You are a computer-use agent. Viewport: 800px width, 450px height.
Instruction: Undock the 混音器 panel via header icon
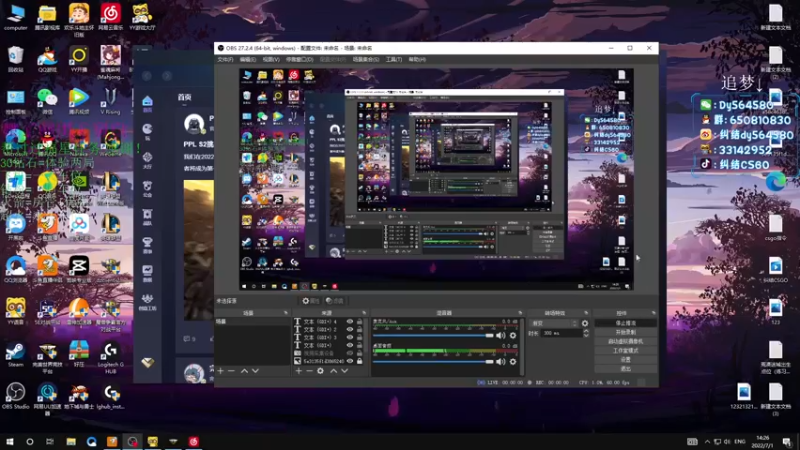520,313
